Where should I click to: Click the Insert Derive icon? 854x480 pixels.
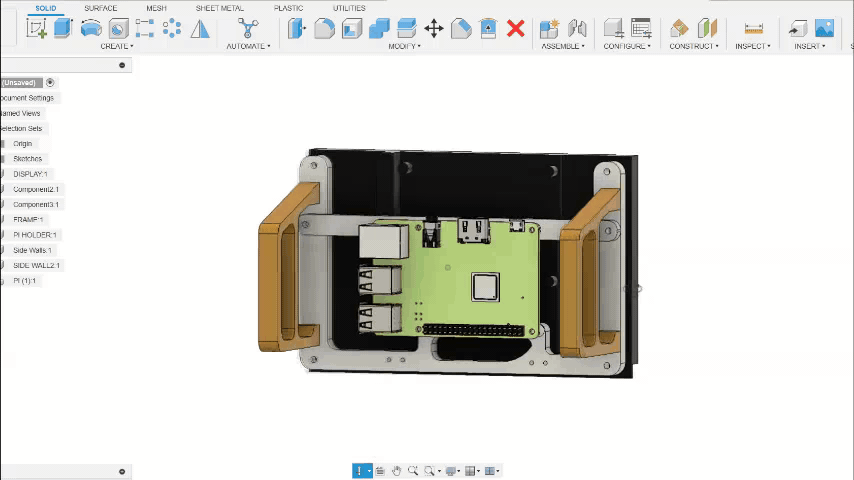pos(797,28)
